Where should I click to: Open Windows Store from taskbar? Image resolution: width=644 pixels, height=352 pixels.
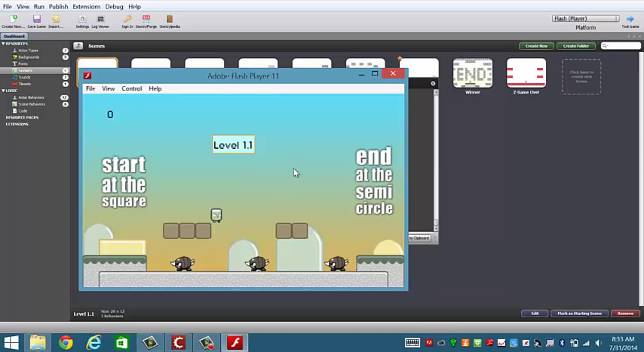point(122,343)
